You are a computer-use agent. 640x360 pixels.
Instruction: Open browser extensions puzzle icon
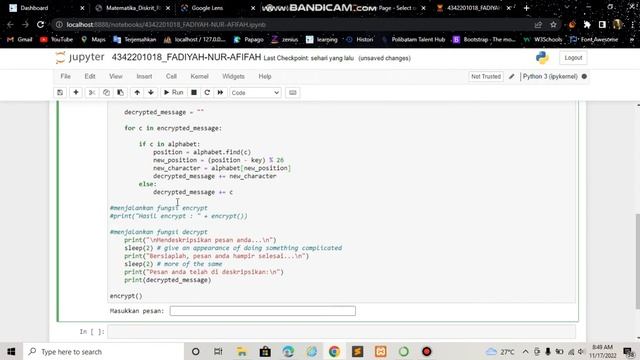[587, 24]
